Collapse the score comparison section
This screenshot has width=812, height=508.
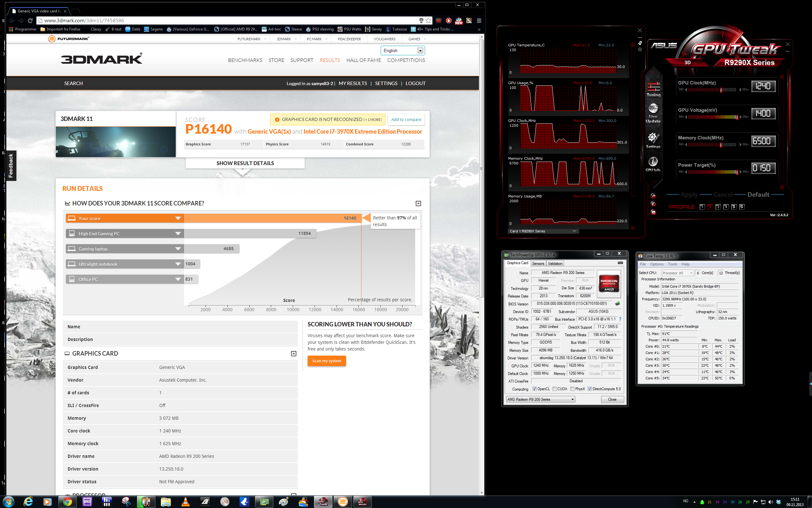(418, 203)
